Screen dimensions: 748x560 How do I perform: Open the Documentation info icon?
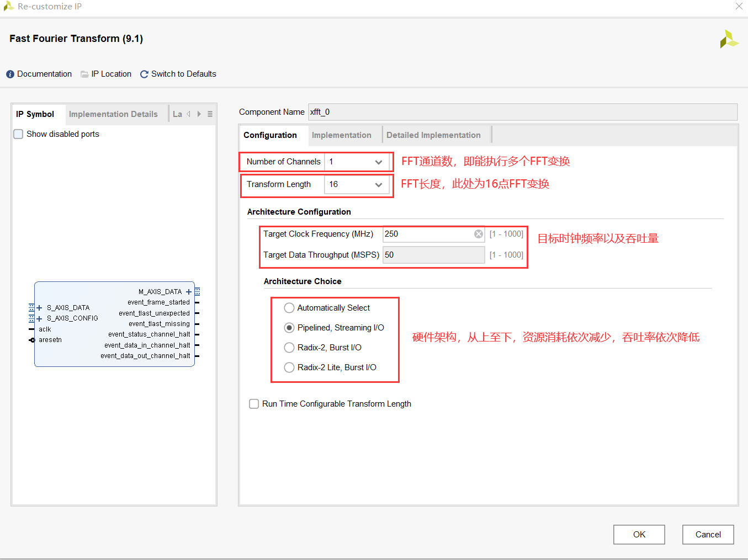(x=10, y=74)
